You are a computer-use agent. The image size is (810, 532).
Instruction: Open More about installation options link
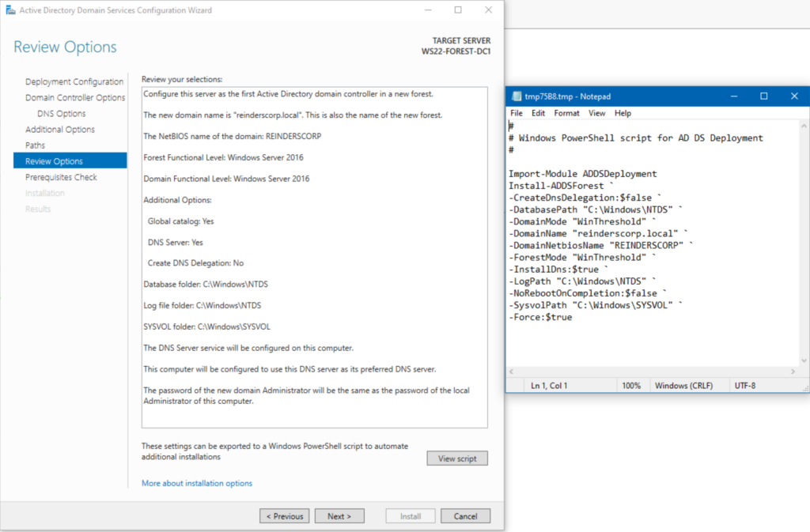click(197, 483)
